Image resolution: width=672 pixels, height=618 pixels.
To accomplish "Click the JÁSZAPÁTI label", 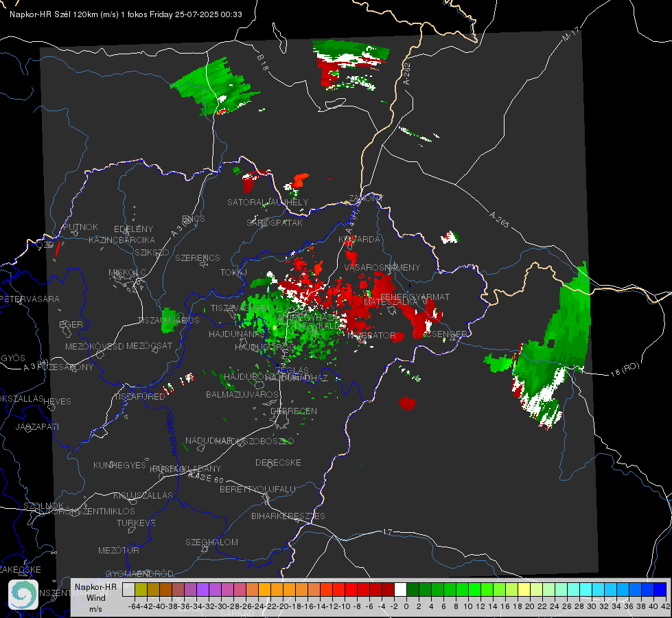I will click(37, 426).
